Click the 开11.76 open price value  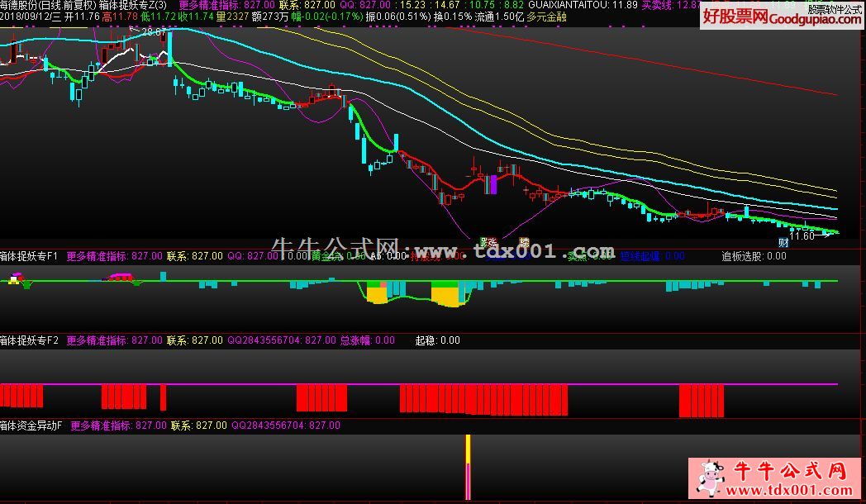83,17
